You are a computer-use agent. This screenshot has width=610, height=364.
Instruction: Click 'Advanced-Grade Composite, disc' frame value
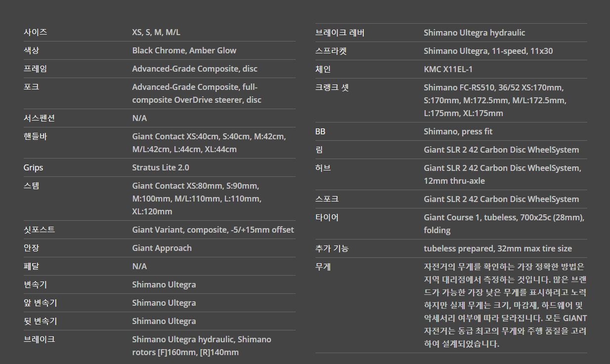195,69
